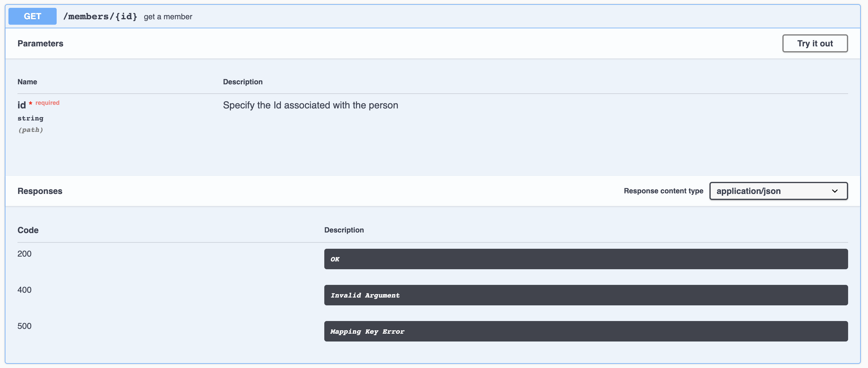
Task: Click the GET method badge
Action: pos(32,16)
